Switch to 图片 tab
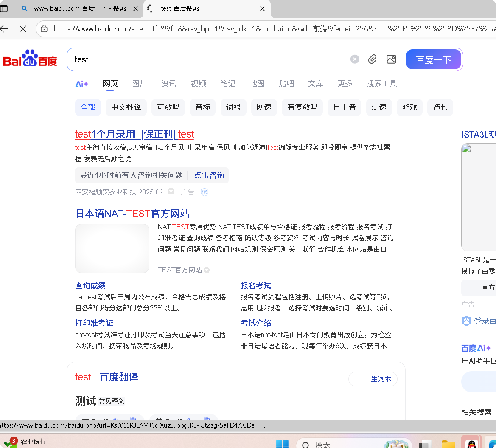496x448 pixels. click(x=139, y=83)
